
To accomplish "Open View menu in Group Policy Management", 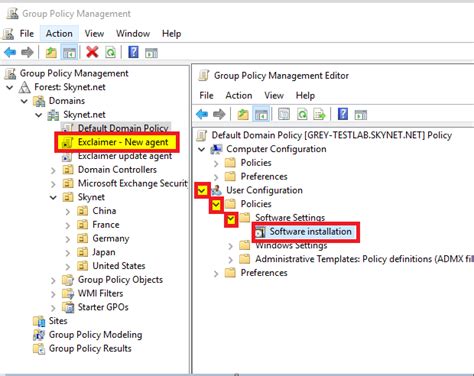I will tap(94, 34).
